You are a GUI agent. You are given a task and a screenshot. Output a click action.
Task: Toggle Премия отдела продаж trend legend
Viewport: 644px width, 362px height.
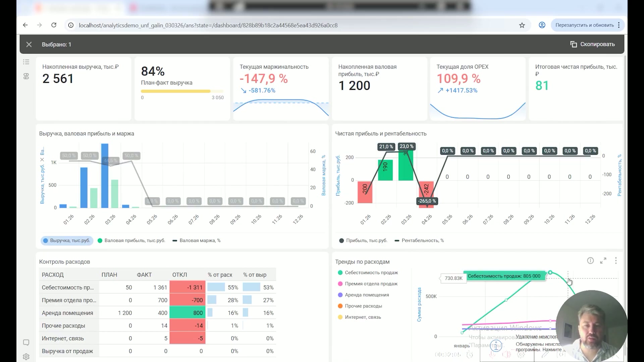click(x=368, y=284)
